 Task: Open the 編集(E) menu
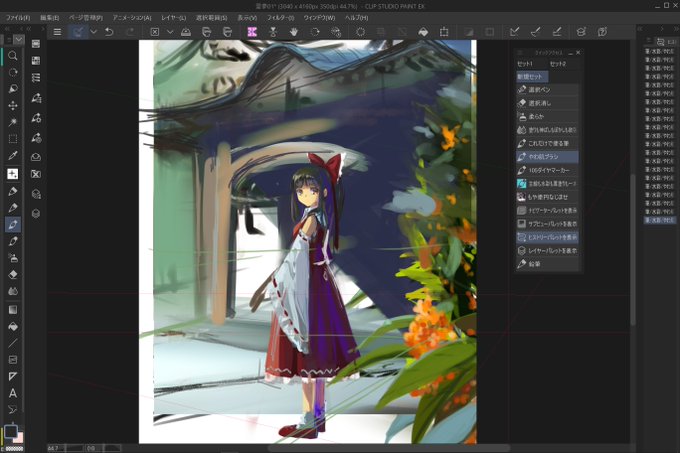(49, 18)
